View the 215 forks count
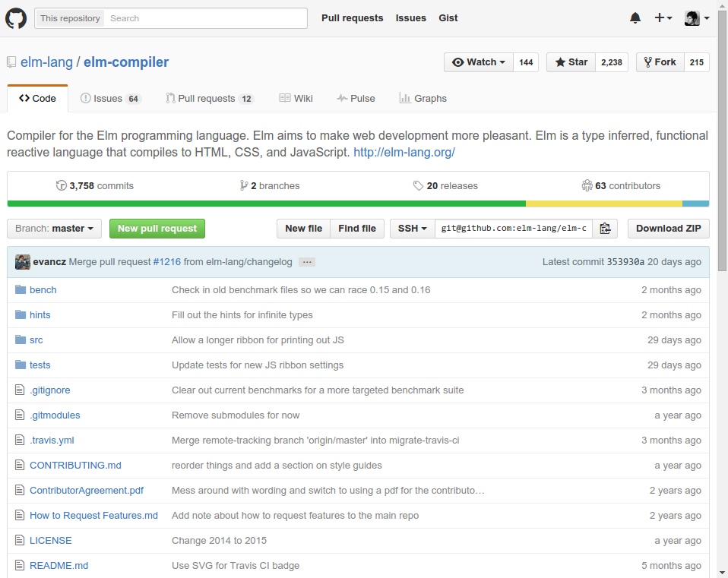 696,62
